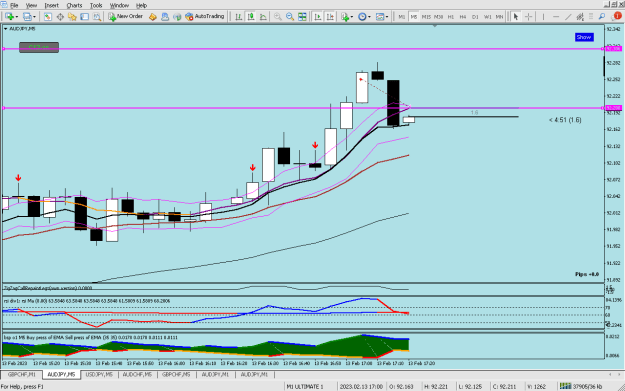Screen dimensions: 625x391
Task: Open the Insert menu
Action: [51, 5]
